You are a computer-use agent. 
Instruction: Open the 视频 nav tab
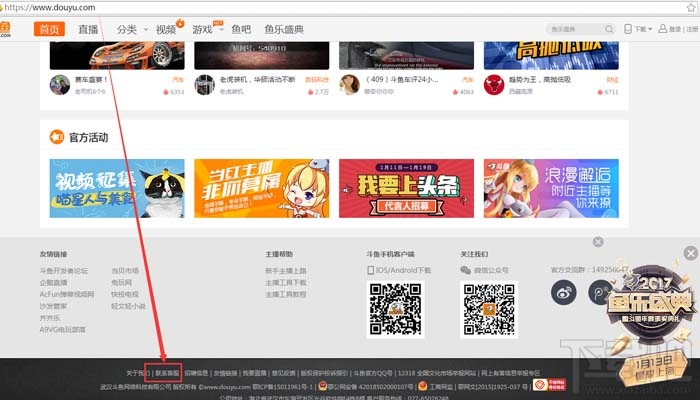coord(166,29)
